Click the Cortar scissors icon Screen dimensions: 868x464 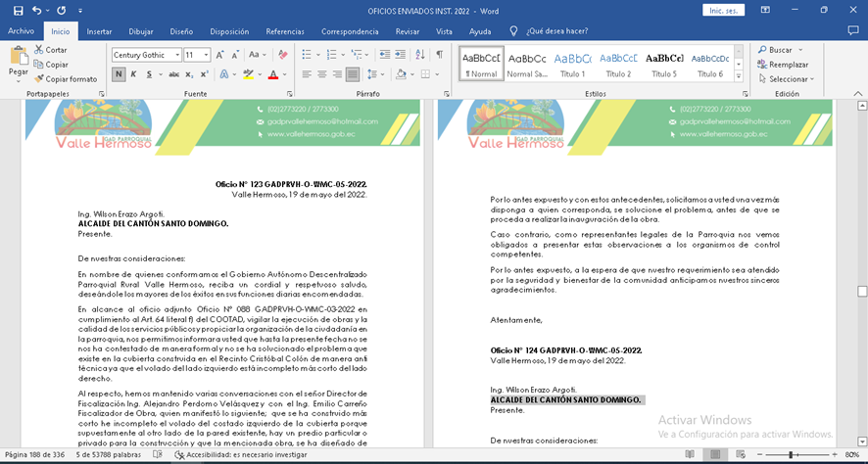(39, 50)
